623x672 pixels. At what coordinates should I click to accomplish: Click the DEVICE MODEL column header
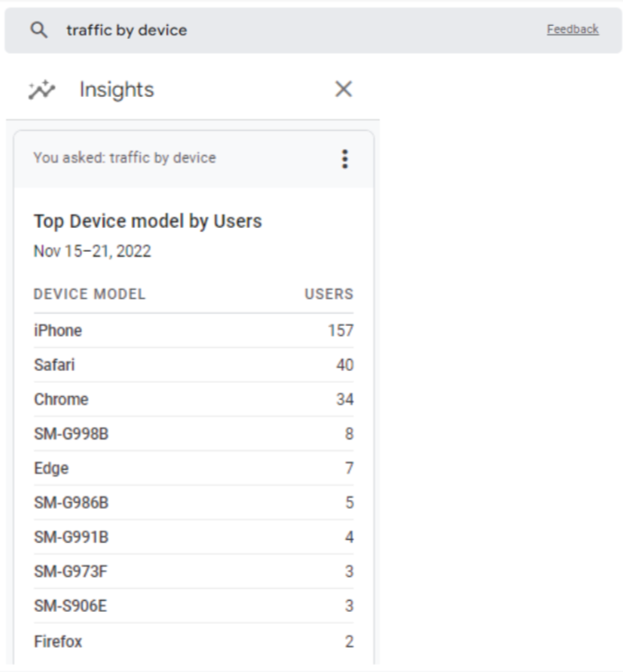(x=90, y=294)
